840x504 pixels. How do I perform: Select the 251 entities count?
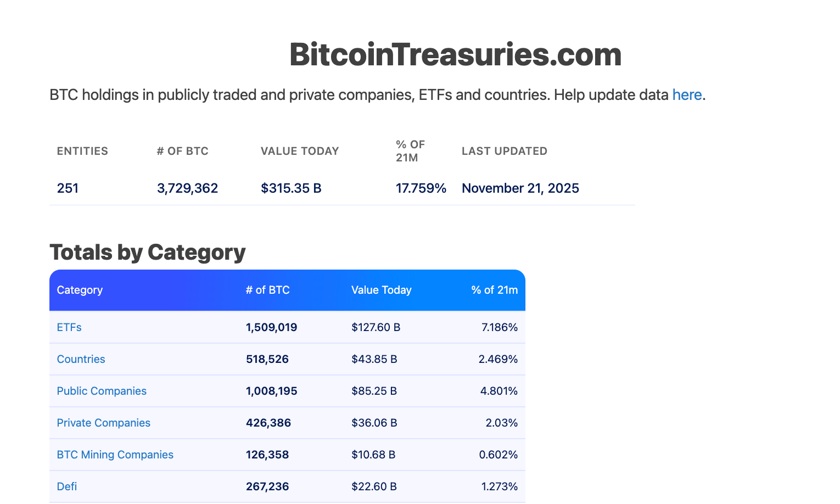(x=68, y=188)
